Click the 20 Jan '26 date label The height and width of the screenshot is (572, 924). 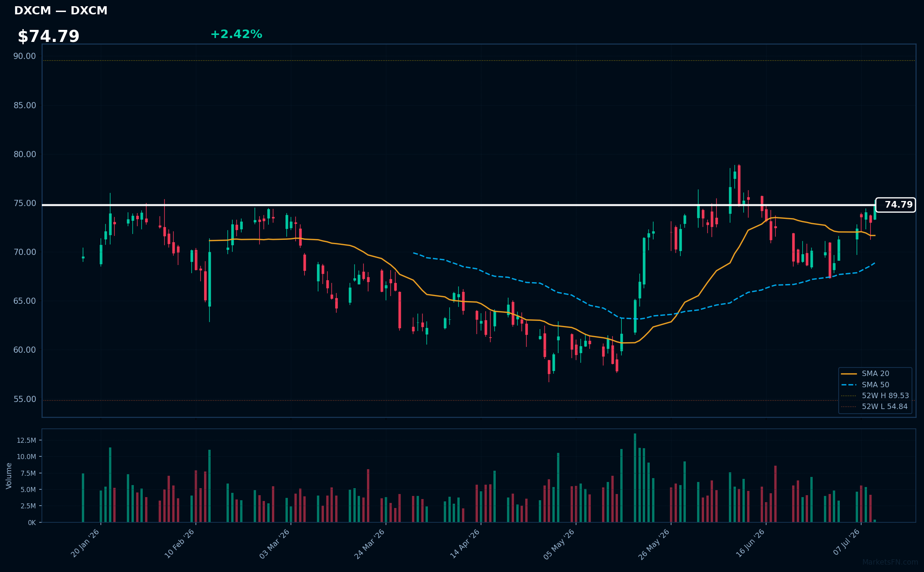[x=85, y=543]
